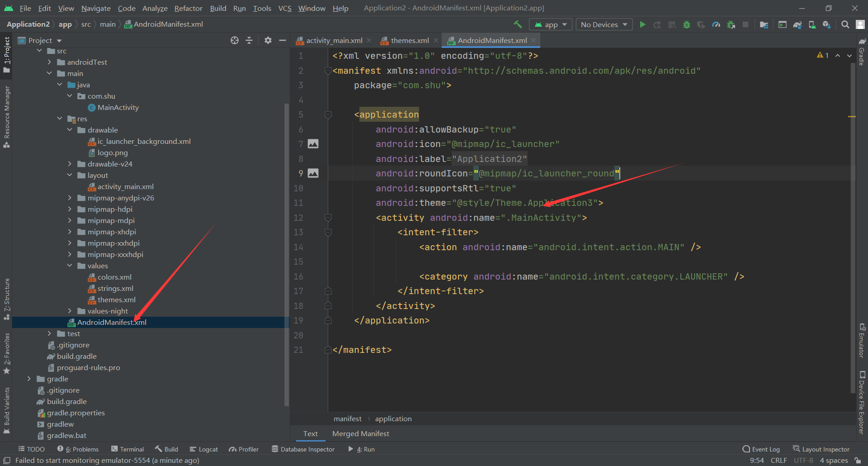Switch to Merged Manifest tab
The width and height of the screenshot is (868, 466).
[x=360, y=433]
